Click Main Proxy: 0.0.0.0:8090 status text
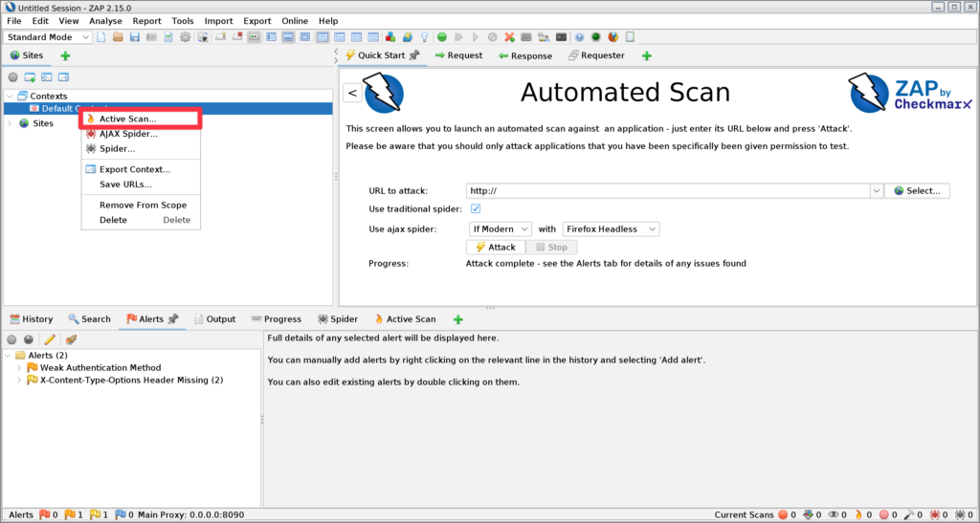980x523 pixels. pos(190,515)
